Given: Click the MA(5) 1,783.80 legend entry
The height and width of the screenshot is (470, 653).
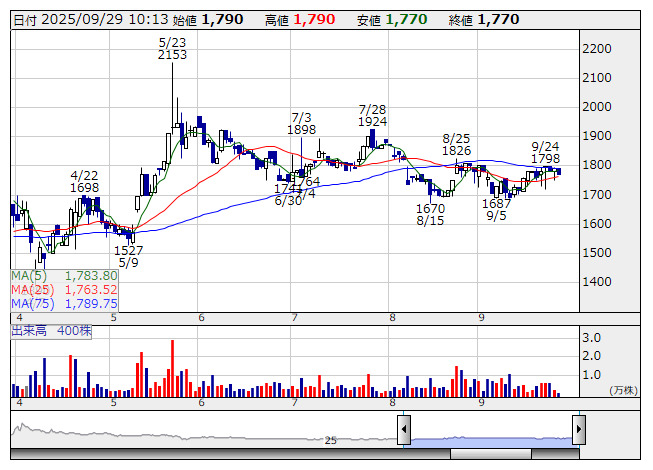Looking at the screenshot, I should tap(65, 276).
